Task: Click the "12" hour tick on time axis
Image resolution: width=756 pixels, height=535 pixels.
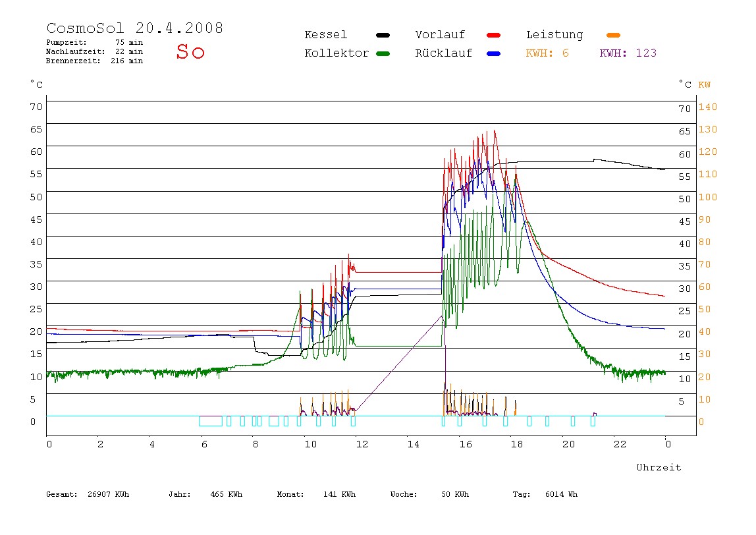Action: point(362,444)
